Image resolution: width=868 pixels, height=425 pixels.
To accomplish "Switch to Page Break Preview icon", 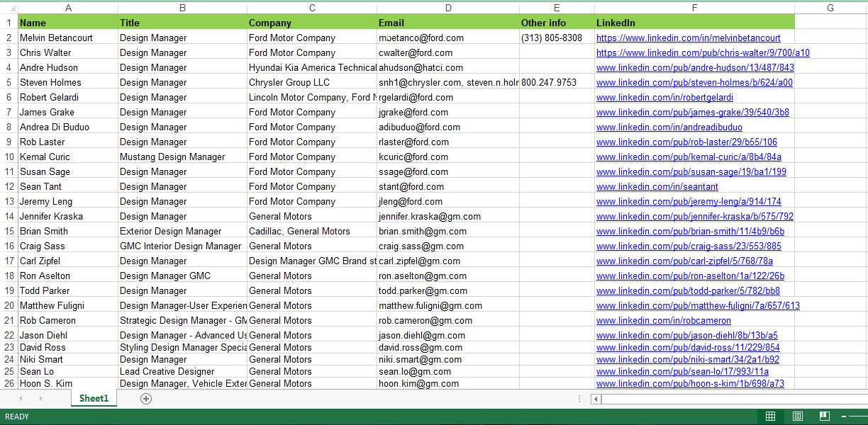I will click(x=824, y=416).
